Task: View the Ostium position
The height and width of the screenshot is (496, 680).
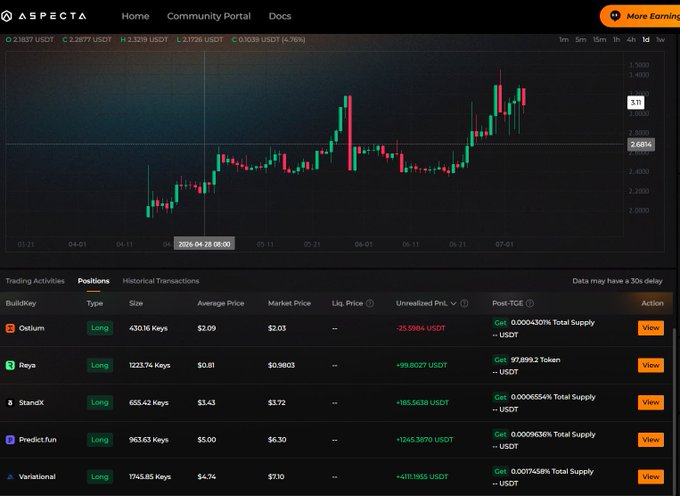Action: 651,328
